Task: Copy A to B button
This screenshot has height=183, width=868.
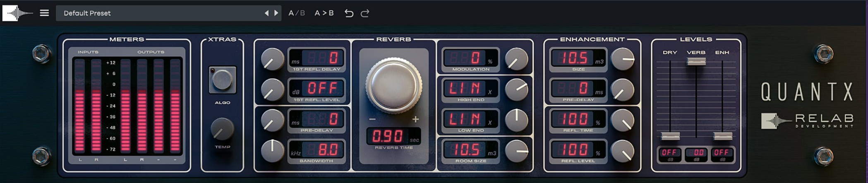Action: point(324,13)
